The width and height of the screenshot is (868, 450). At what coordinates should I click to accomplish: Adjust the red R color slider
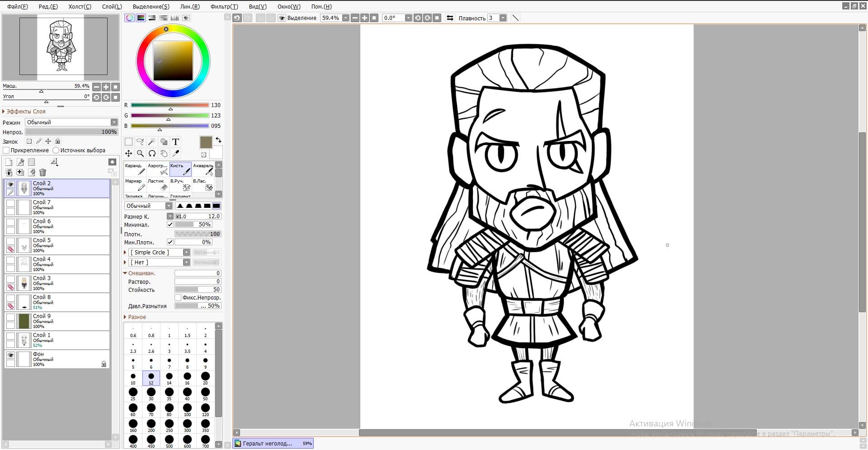click(170, 105)
